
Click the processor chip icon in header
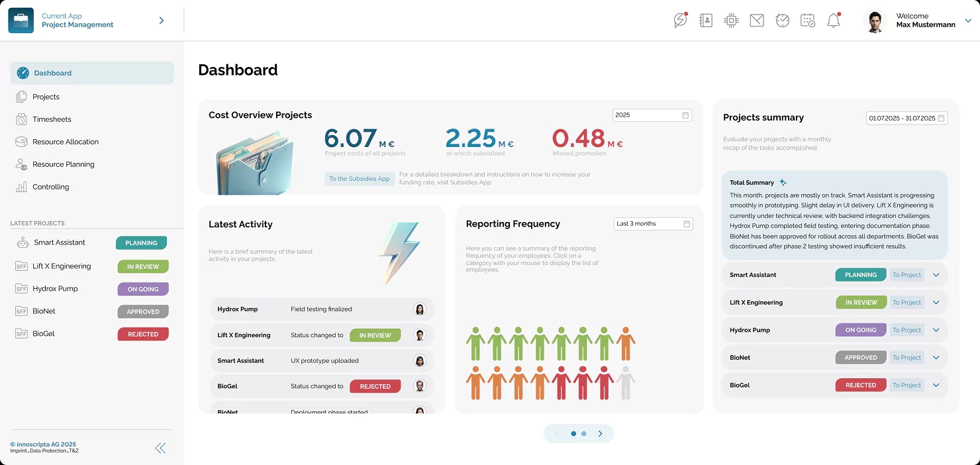click(731, 21)
